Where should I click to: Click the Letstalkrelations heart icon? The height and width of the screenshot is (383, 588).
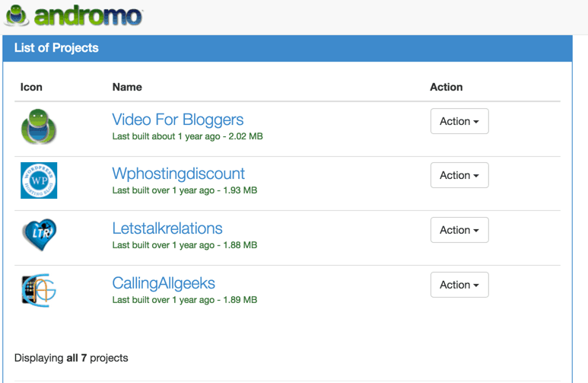point(39,235)
